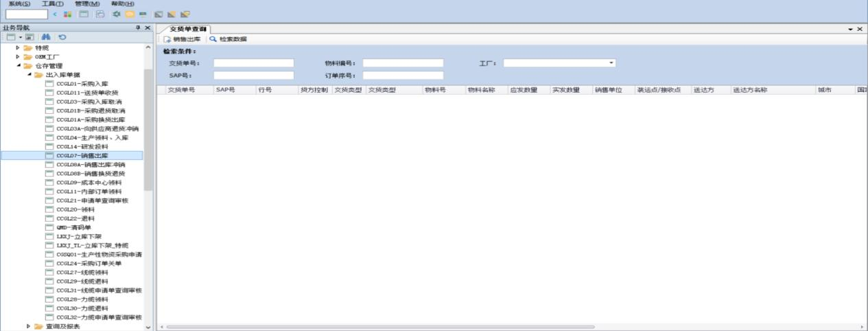Close the 业务导航 navigation panel
The height and width of the screenshot is (331, 868).
(147, 27)
